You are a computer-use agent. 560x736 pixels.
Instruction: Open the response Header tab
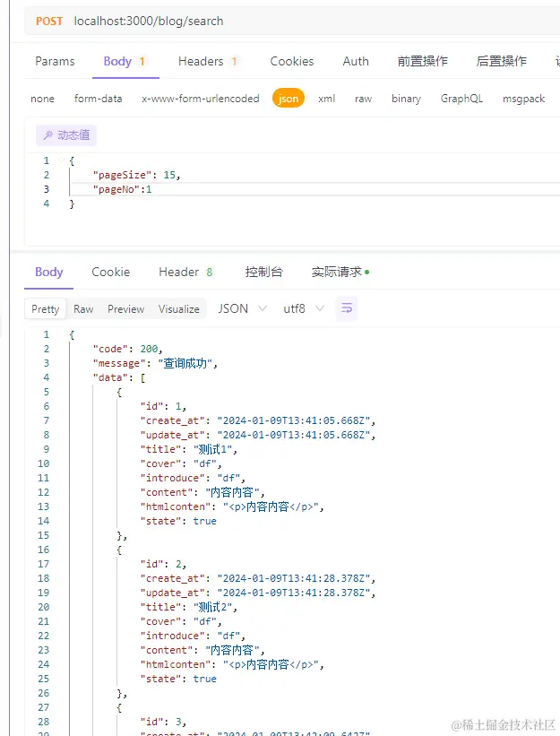(185, 272)
